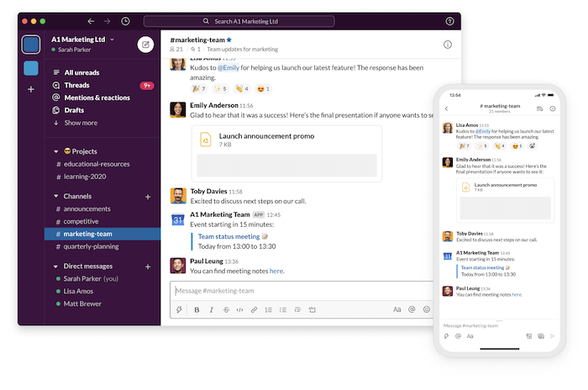Viewport: 588px width, 390px height.
Task: Click the Message #marketing-team input on desktop
Action: point(302,291)
